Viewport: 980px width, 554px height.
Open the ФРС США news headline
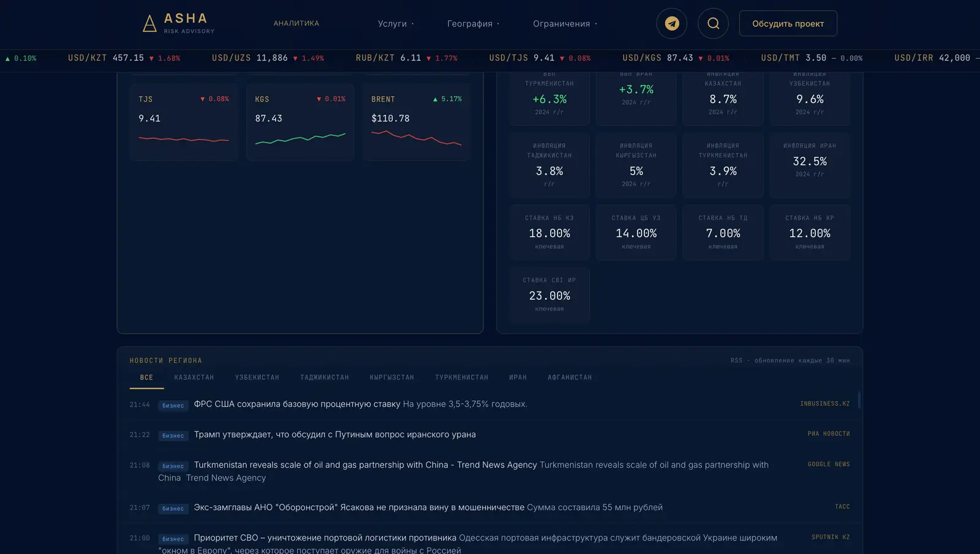[297, 404]
